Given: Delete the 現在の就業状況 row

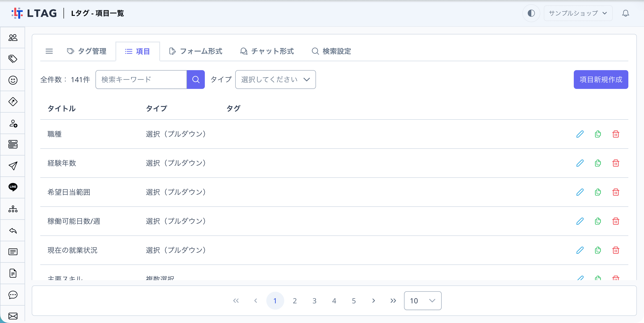Looking at the screenshot, I should click(x=616, y=250).
